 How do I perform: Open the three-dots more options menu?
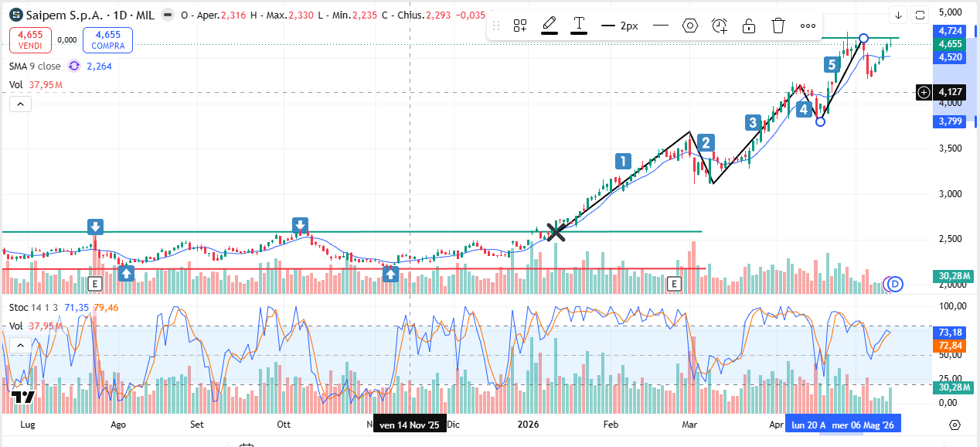click(808, 26)
